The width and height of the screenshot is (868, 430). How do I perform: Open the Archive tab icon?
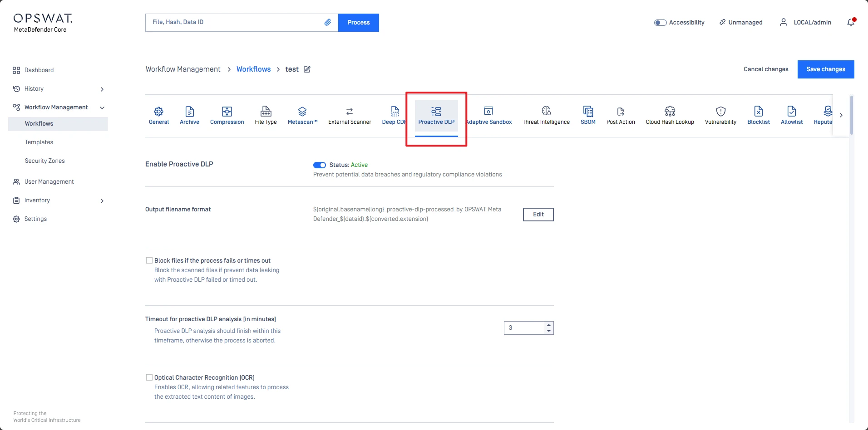190,111
